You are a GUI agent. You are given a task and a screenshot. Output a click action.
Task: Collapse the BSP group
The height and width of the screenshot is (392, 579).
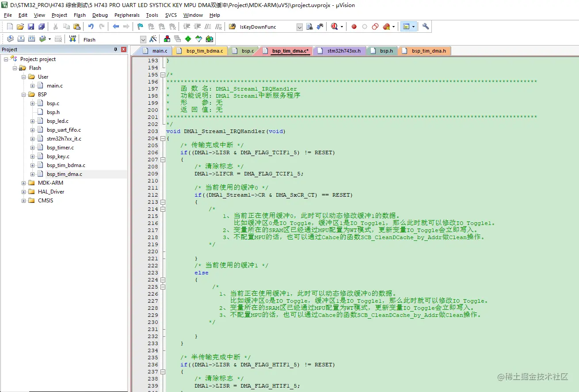tap(23, 95)
